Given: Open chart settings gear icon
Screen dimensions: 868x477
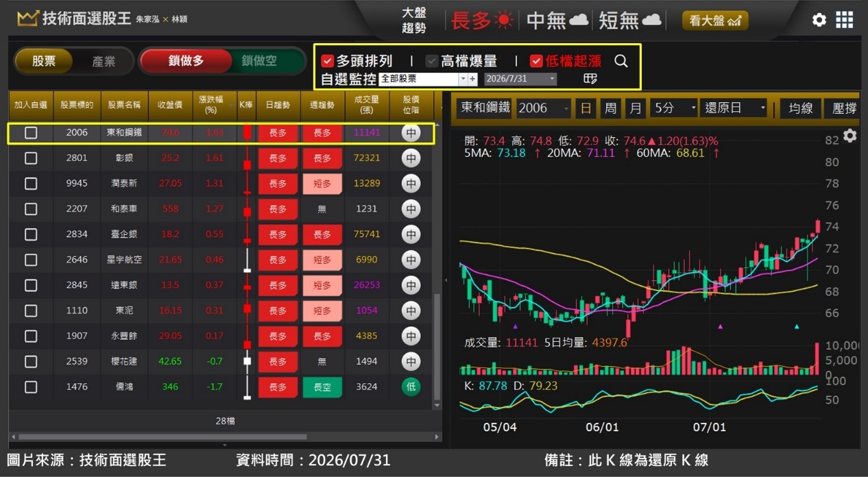Looking at the screenshot, I should point(850,136).
